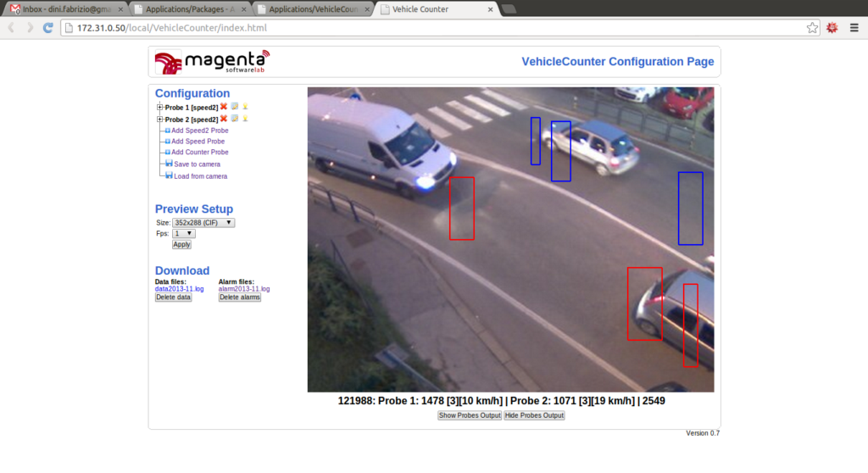Click the Version 0.7 text

(x=703, y=433)
